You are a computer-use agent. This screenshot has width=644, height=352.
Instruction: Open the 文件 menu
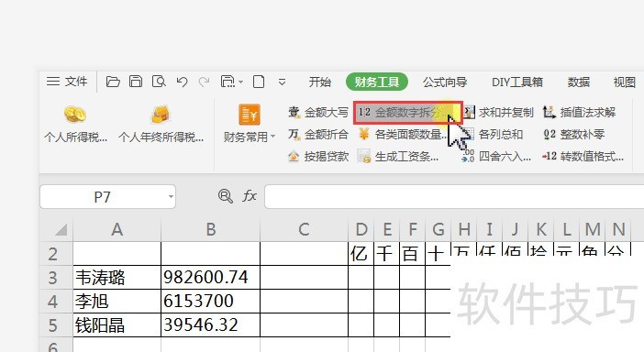[x=67, y=82]
